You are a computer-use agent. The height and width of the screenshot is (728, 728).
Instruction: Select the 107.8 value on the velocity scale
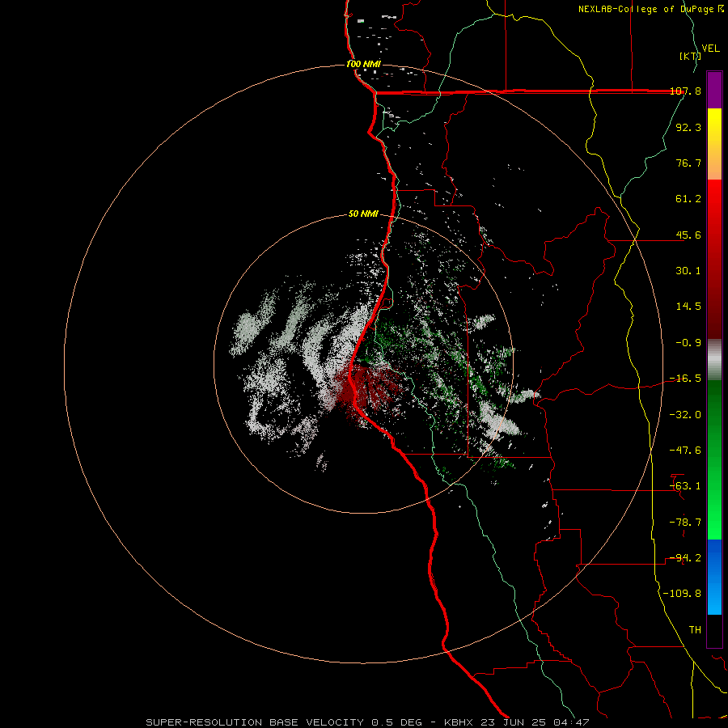coord(685,91)
